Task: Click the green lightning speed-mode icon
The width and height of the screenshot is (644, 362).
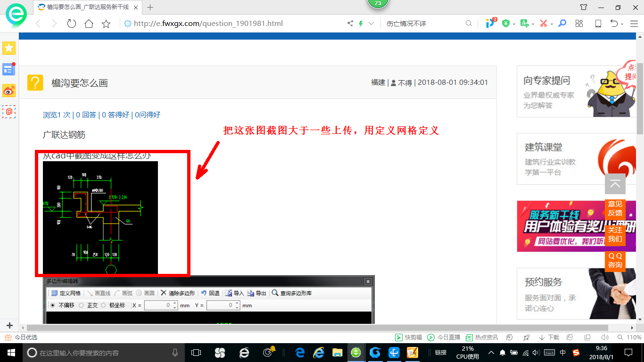Action: [x=361, y=23]
